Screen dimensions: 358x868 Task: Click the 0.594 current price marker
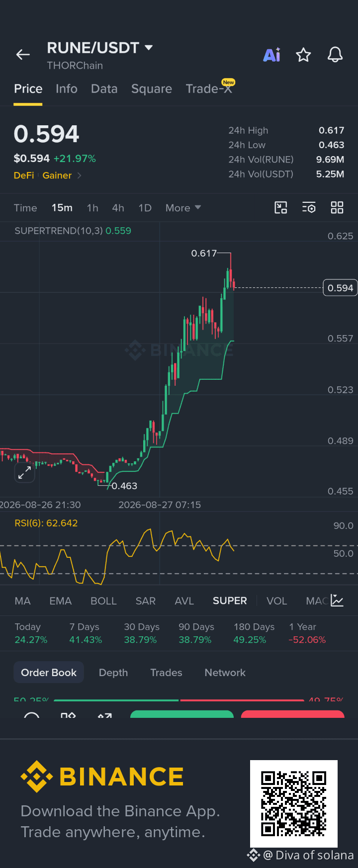341,288
